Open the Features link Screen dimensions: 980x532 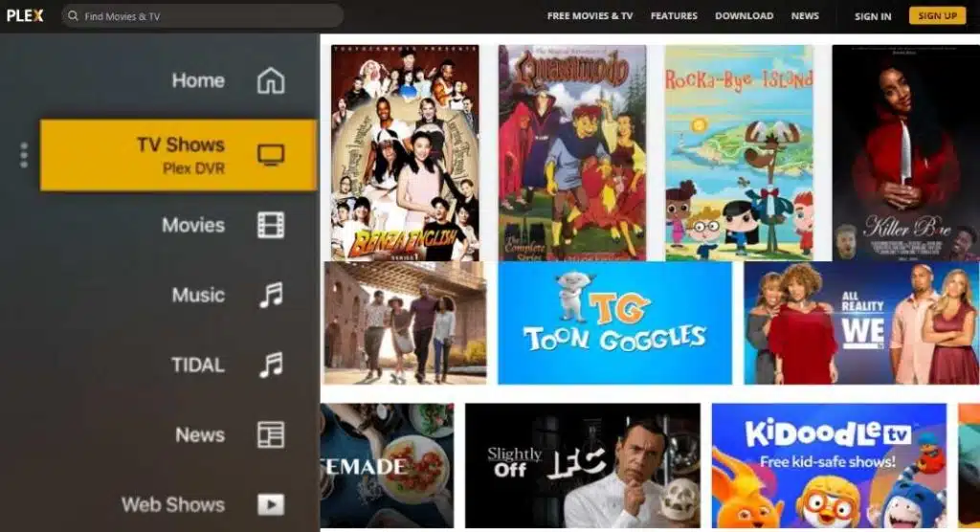pyautogui.click(x=674, y=15)
